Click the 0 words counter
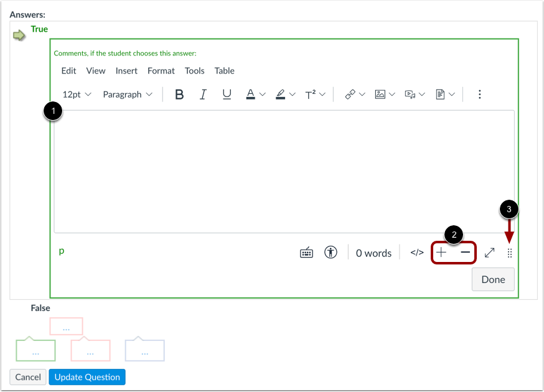 click(373, 253)
